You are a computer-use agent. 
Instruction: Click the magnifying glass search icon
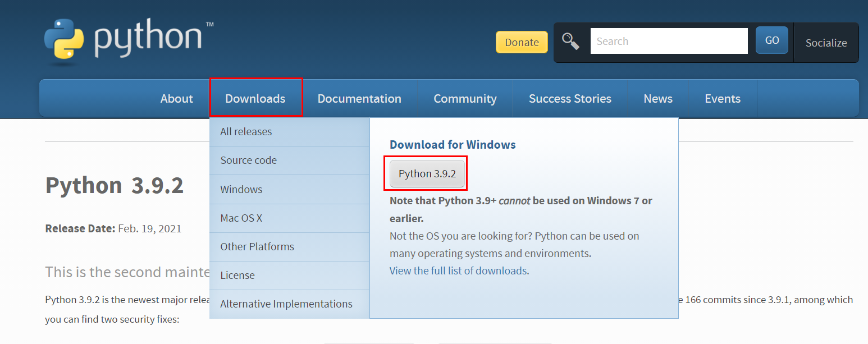point(571,42)
